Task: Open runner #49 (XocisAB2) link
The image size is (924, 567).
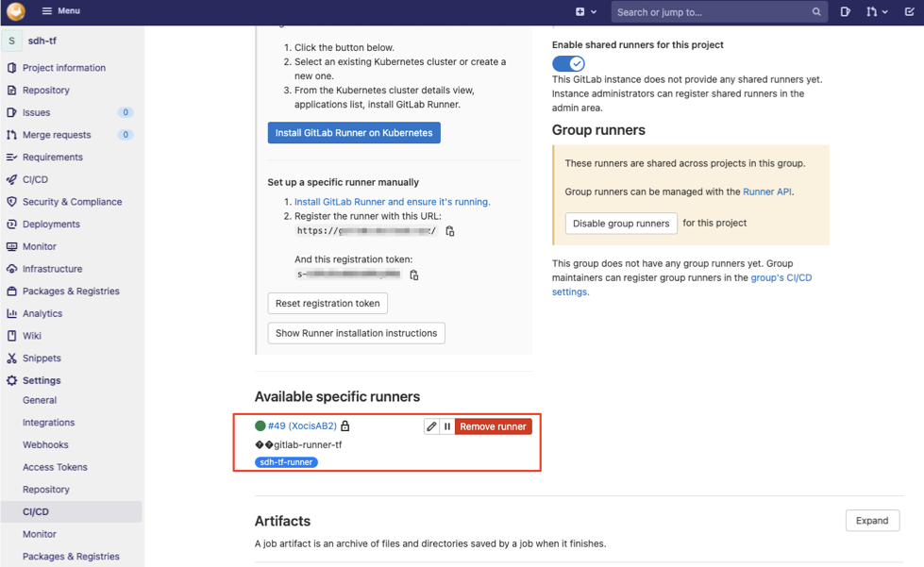Action: tap(302, 425)
